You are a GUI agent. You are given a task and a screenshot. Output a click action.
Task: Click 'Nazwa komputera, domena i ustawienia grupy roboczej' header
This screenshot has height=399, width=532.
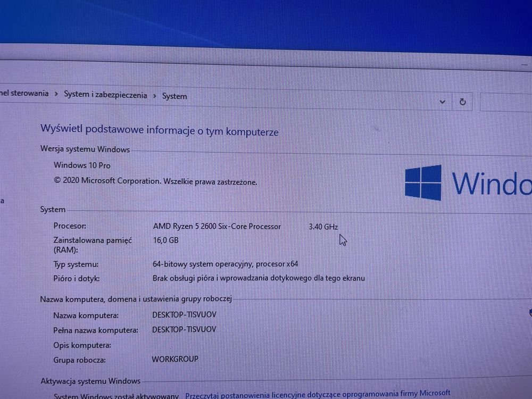tap(136, 299)
